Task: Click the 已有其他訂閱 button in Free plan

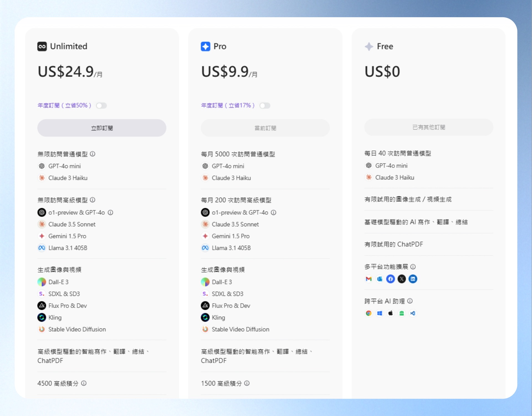Action: click(429, 127)
